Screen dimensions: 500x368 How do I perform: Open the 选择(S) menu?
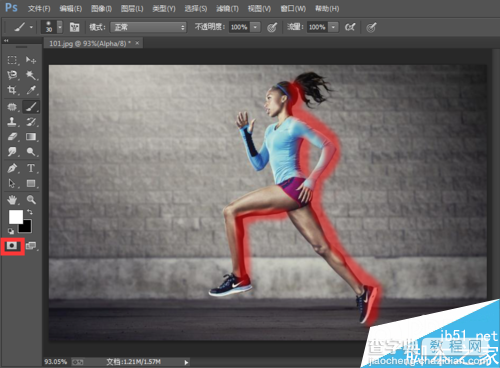click(x=196, y=9)
